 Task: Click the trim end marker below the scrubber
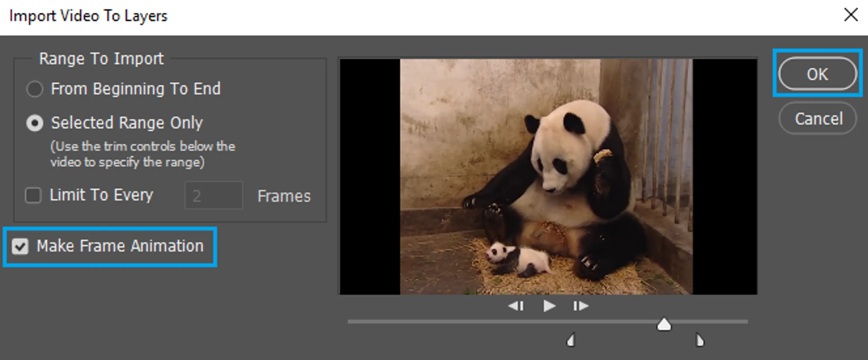[x=700, y=340]
